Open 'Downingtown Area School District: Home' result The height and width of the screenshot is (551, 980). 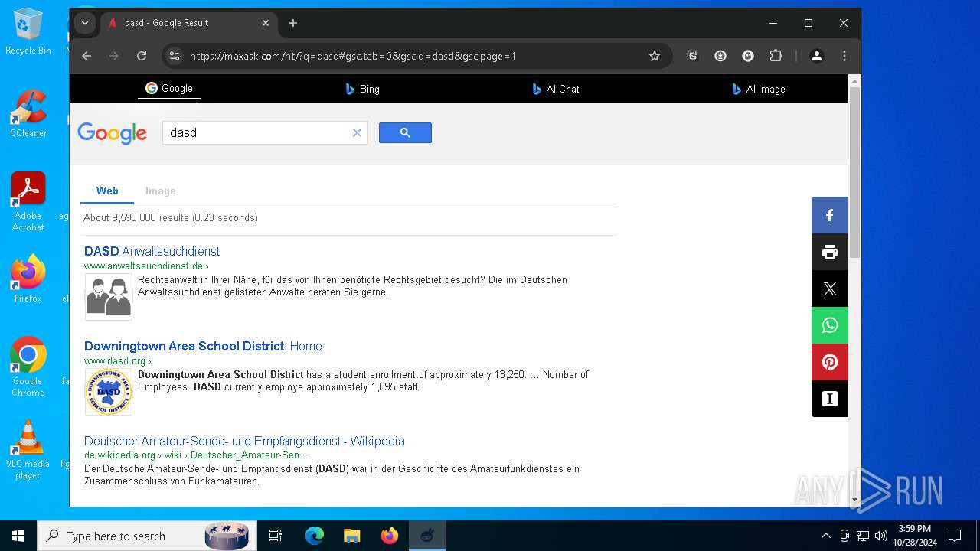pos(203,346)
